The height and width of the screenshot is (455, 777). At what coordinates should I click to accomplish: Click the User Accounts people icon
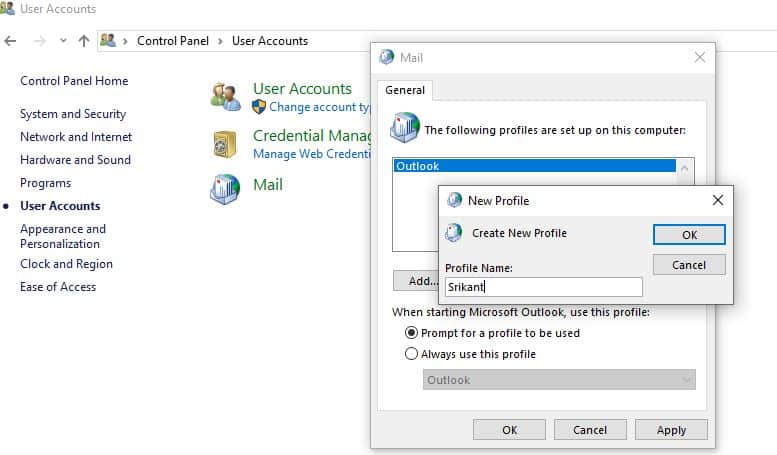click(225, 97)
